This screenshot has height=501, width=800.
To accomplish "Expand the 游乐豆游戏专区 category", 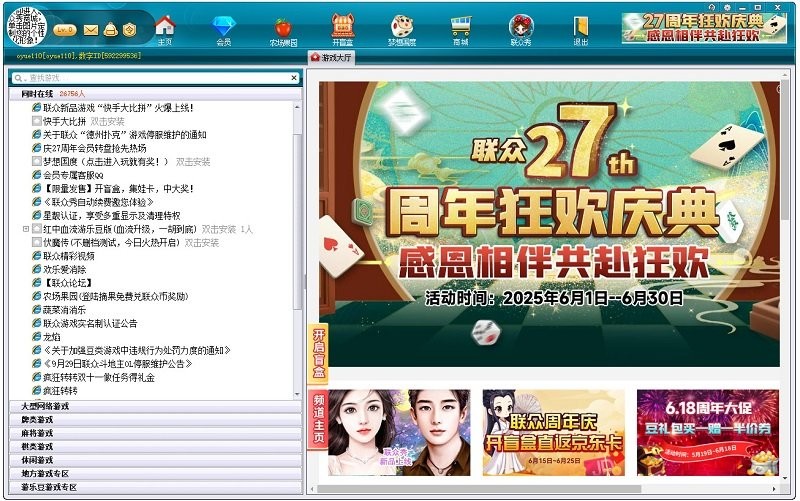I will 156,487.
